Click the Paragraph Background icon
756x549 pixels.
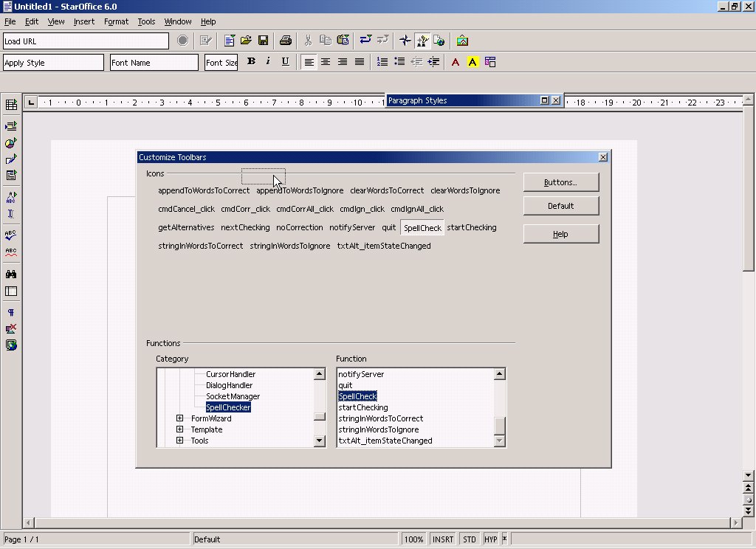tap(490, 62)
